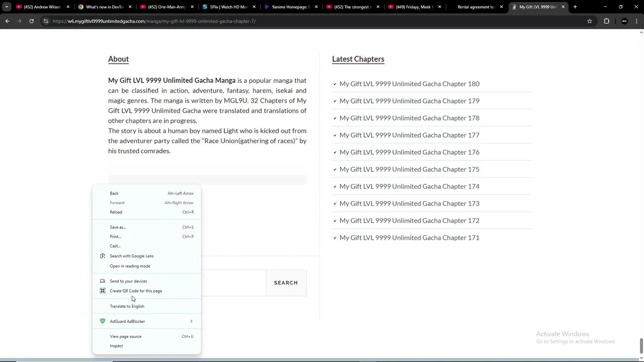Open Chapter 173 link
Screen dimensions: 644x362
click(409, 204)
